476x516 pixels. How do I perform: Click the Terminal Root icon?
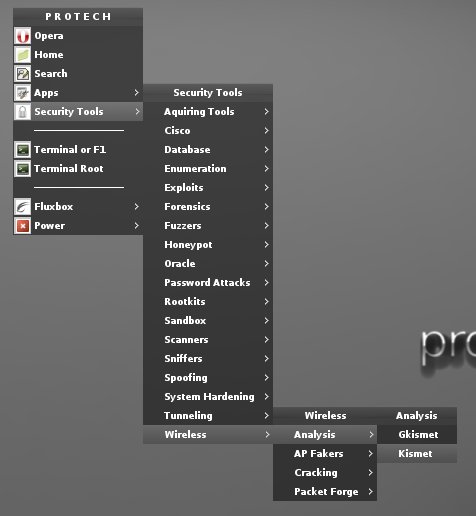22,169
